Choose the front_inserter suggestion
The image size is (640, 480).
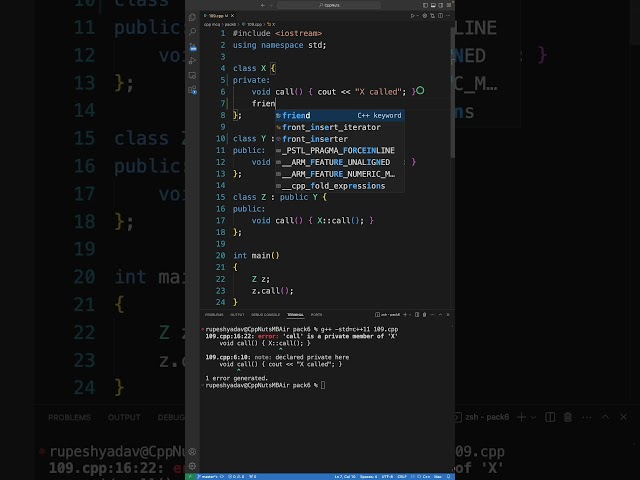tap(340, 139)
